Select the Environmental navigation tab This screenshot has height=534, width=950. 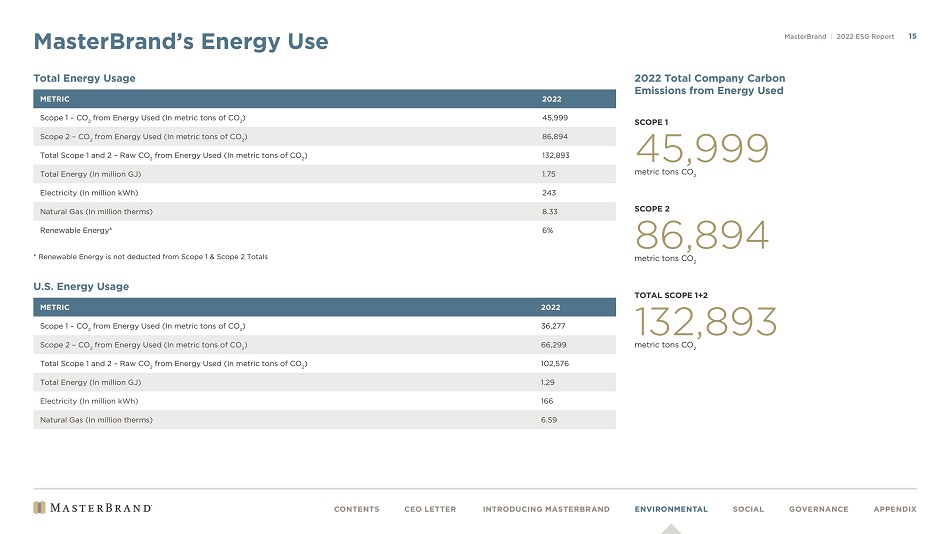(670, 509)
